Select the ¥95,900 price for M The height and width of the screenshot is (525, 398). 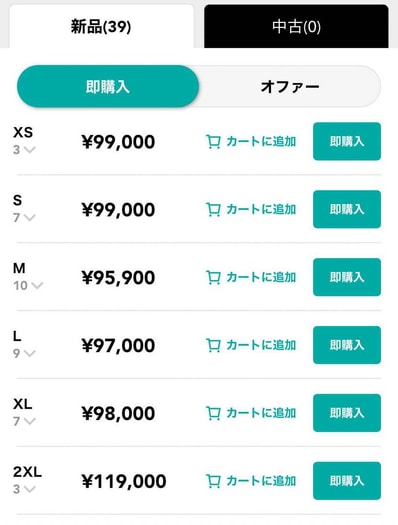click(x=118, y=278)
